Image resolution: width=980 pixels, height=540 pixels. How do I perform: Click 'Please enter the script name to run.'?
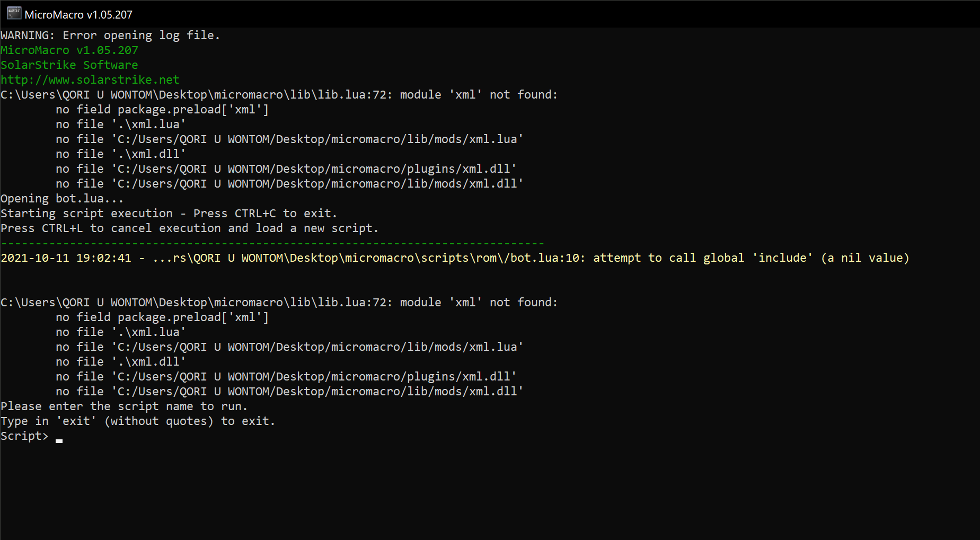tap(124, 406)
